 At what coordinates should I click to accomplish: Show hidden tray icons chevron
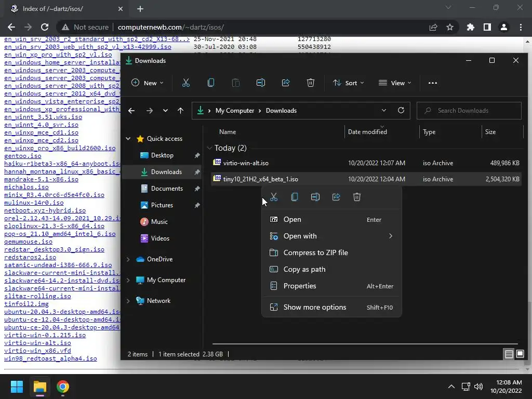pyautogui.click(x=451, y=387)
